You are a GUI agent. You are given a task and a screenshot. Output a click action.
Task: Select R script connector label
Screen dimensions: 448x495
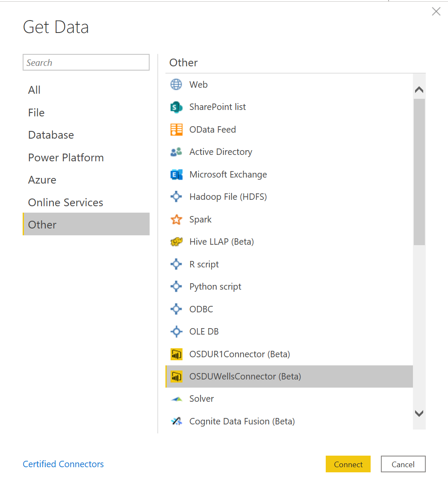[x=204, y=264]
